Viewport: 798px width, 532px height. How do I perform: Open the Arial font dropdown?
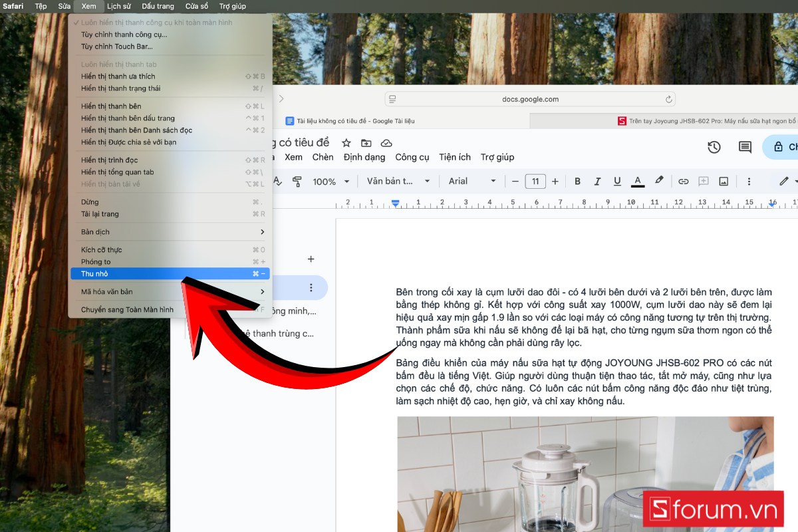471,181
